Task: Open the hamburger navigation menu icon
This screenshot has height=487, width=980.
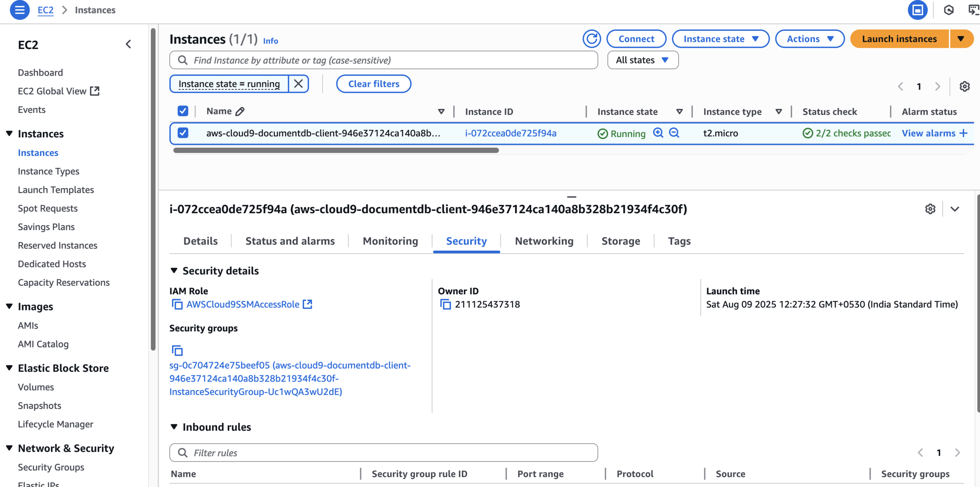Action: coord(20,10)
